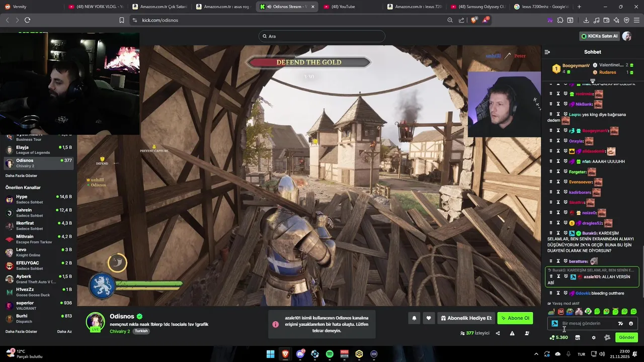The width and height of the screenshot is (644, 362).
Task: Open Jahrein channel in sidebar
Action: coord(39,213)
